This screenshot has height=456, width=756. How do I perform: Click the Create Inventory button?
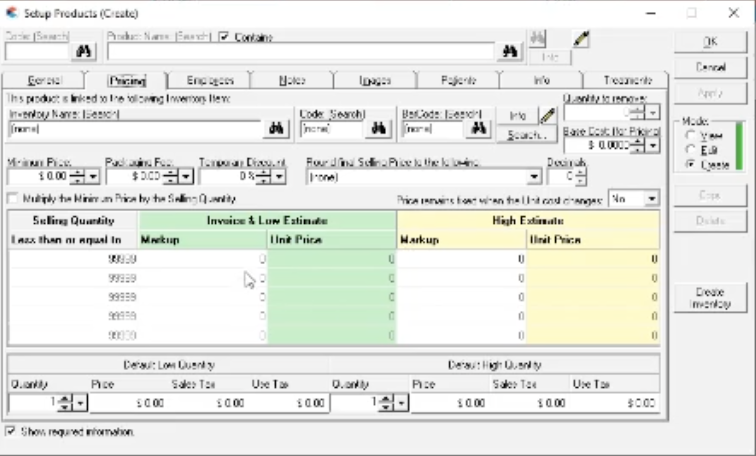(709, 297)
